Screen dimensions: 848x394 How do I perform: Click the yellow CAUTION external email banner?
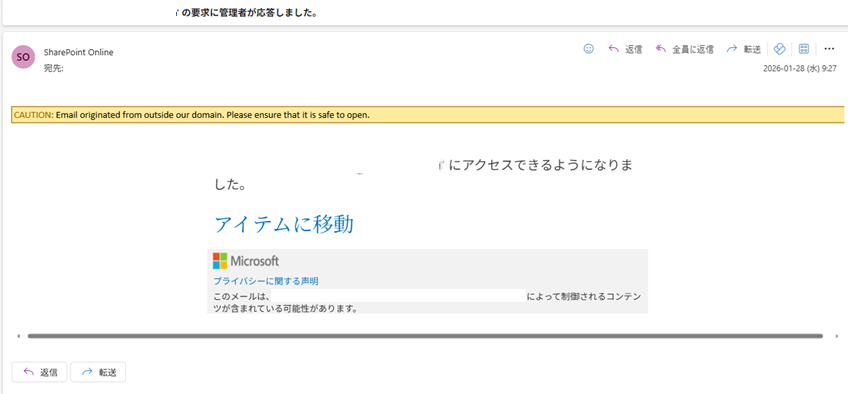pos(427,115)
